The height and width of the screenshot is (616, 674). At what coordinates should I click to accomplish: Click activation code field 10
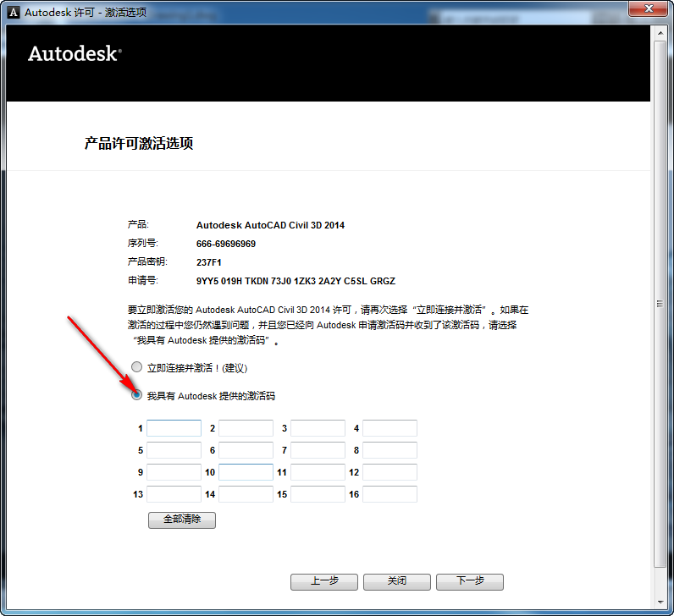pyautogui.click(x=246, y=472)
